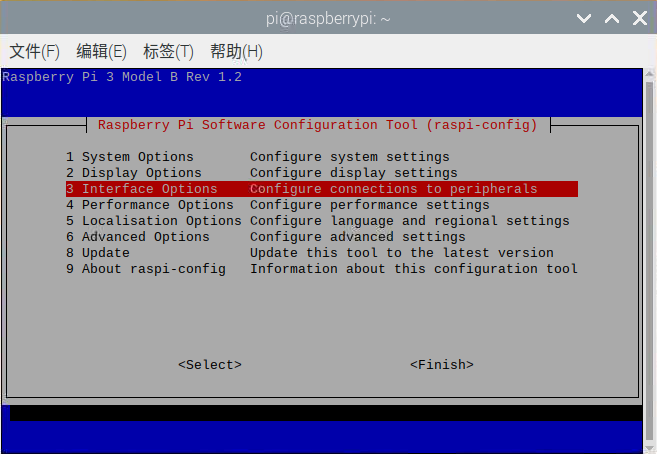Click 'Configure advanced settings' description

tap(357, 237)
